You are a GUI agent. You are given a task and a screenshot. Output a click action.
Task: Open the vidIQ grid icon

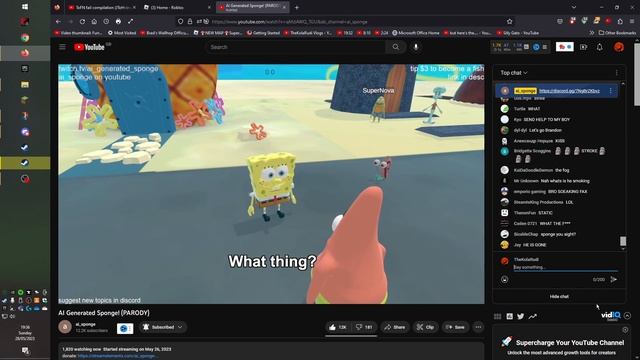(498, 316)
